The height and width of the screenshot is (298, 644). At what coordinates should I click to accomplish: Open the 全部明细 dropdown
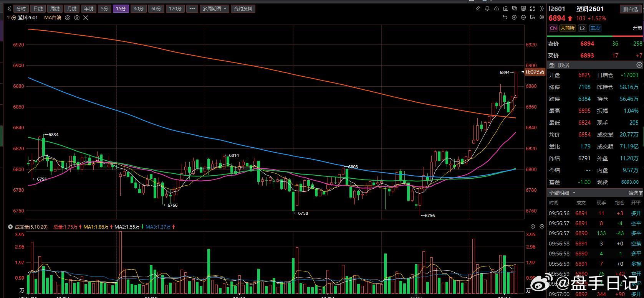click(562, 193)
